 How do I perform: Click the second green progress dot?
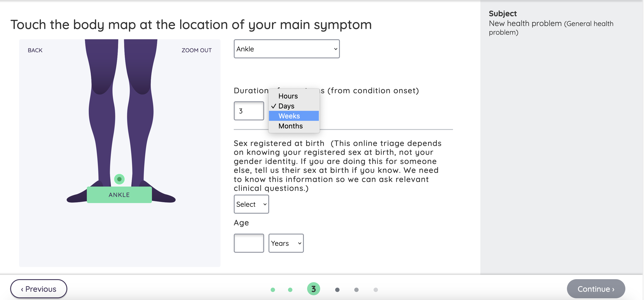[290, 290]
